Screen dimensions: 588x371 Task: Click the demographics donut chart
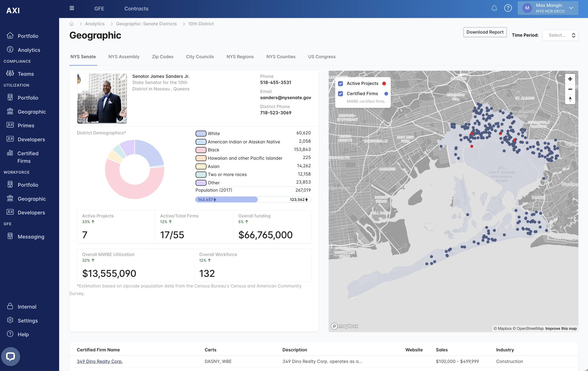135,169
